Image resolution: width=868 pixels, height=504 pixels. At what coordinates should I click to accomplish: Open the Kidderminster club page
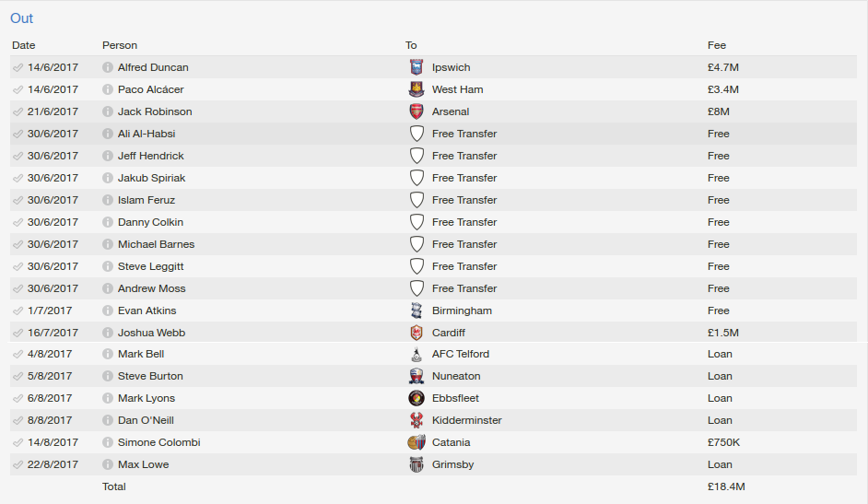[x=466, y=420]
